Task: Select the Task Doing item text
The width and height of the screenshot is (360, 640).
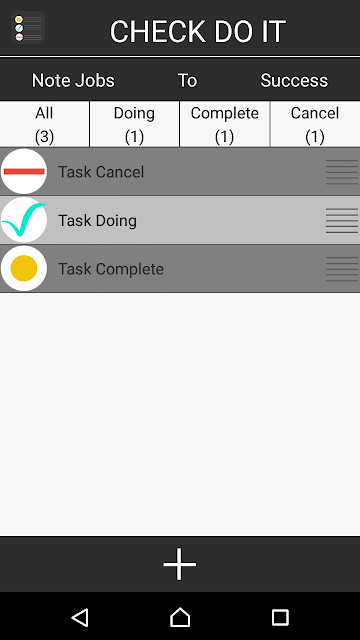Action: [x=97, y=220]
